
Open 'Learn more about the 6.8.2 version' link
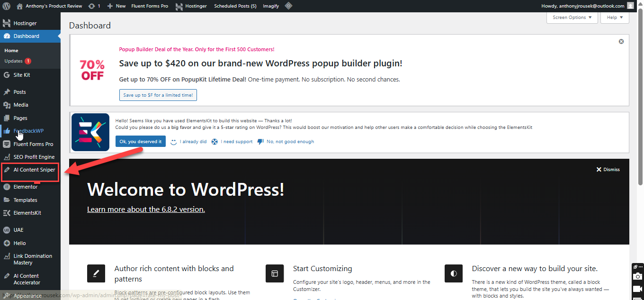click(146, 209)
